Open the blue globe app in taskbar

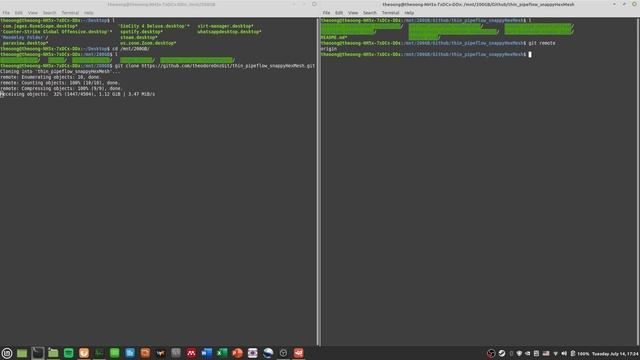268,353
